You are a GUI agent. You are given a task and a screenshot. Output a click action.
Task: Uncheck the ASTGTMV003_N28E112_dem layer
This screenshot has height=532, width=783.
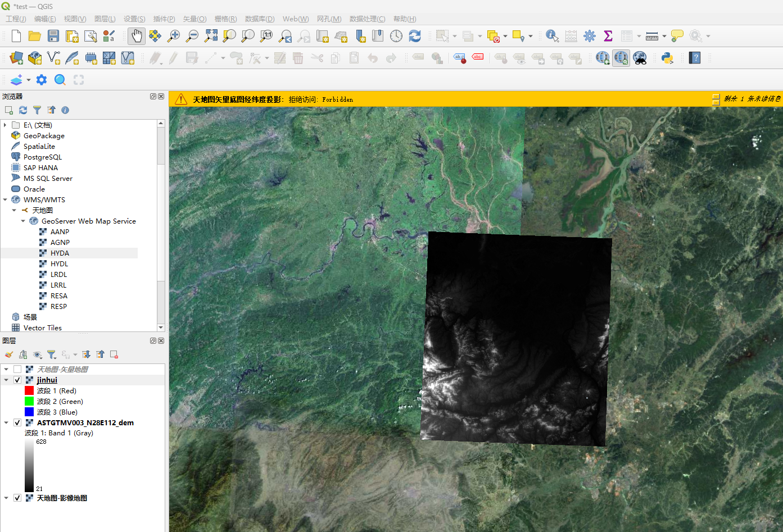point(17,422)
